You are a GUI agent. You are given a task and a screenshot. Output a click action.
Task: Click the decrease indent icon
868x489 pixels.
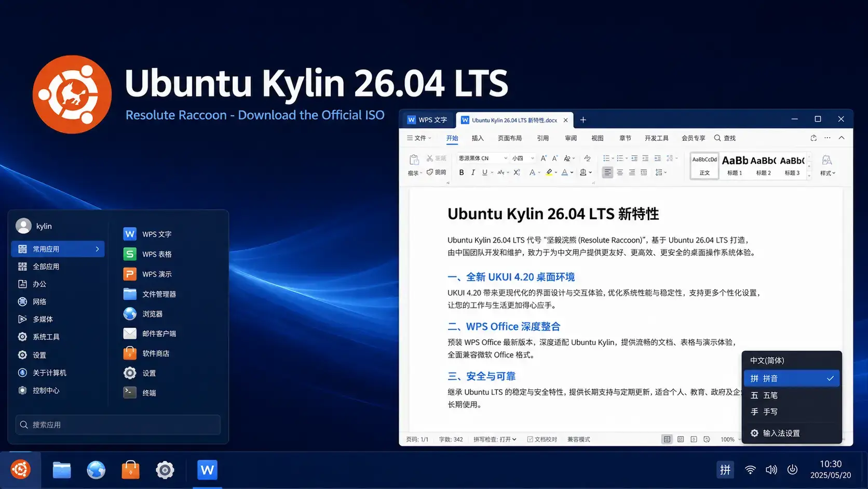click(634, 158)
